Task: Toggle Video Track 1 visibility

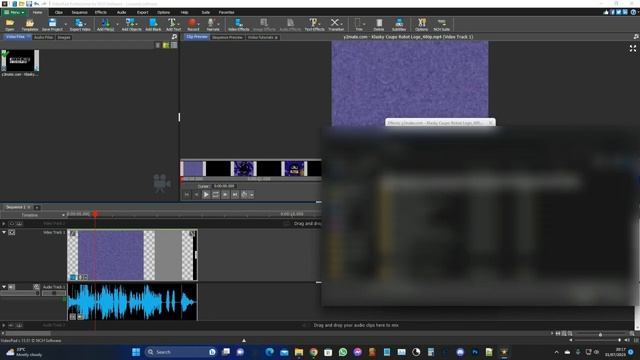Action: 12,232
